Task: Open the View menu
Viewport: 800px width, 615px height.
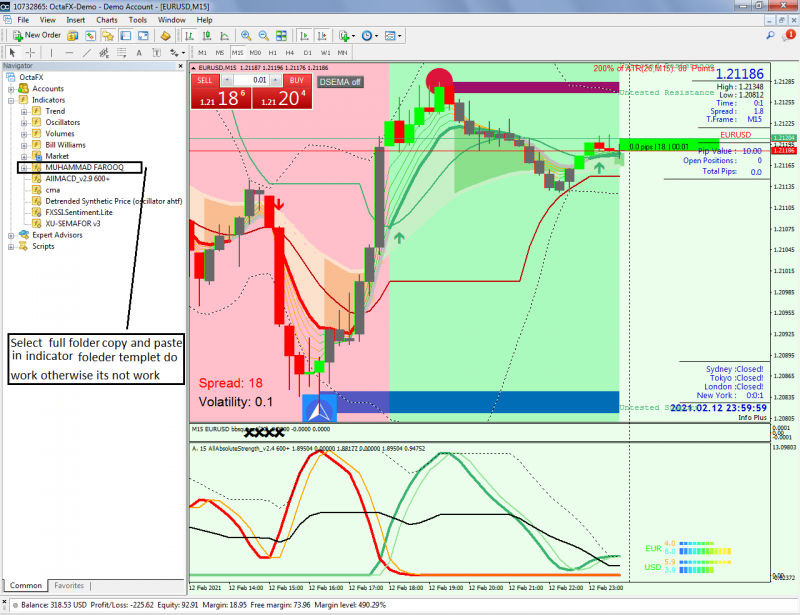Action: tap(47, 20)
